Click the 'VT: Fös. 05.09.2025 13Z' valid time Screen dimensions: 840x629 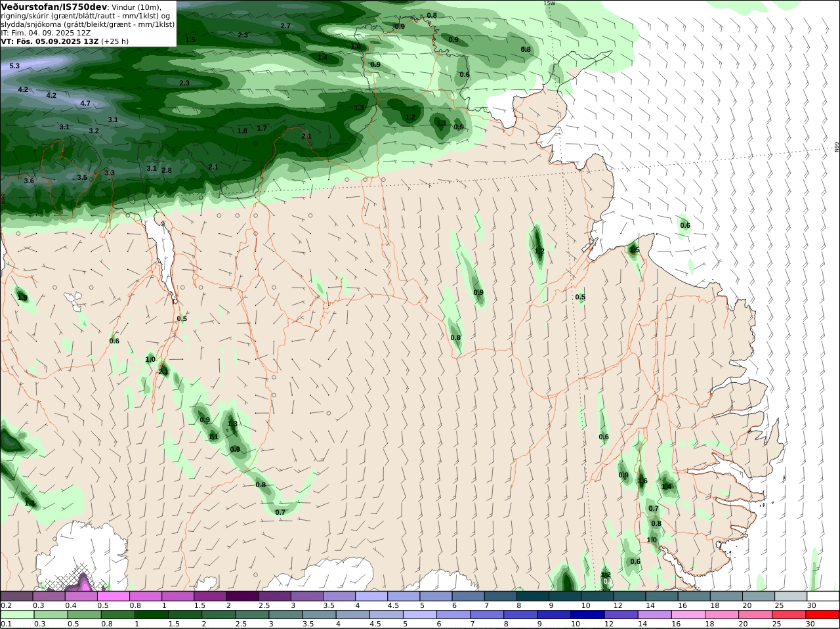[x=50, y=41]
